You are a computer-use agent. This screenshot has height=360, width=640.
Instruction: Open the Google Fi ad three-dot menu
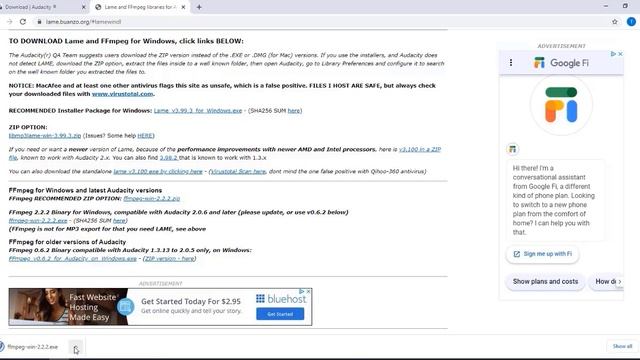(x=511, y=62)
